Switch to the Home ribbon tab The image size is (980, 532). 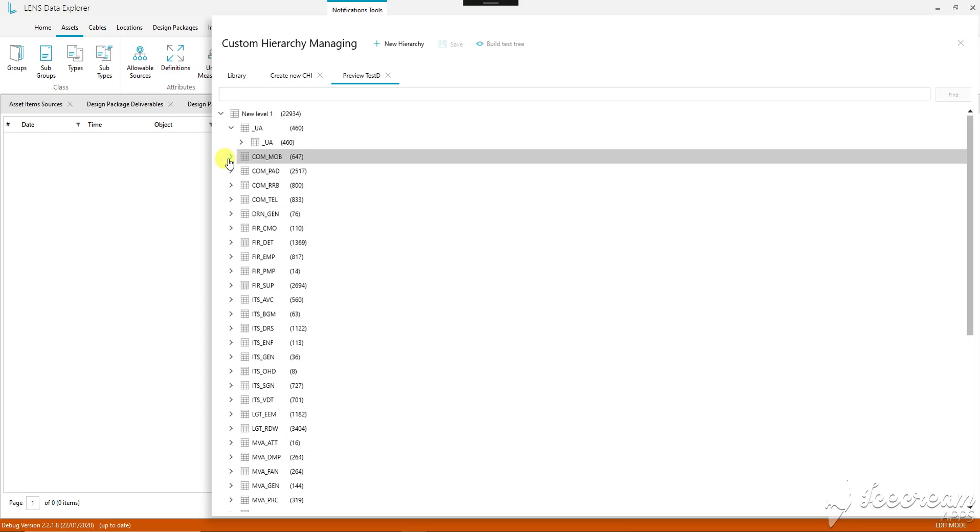(43, 28)
